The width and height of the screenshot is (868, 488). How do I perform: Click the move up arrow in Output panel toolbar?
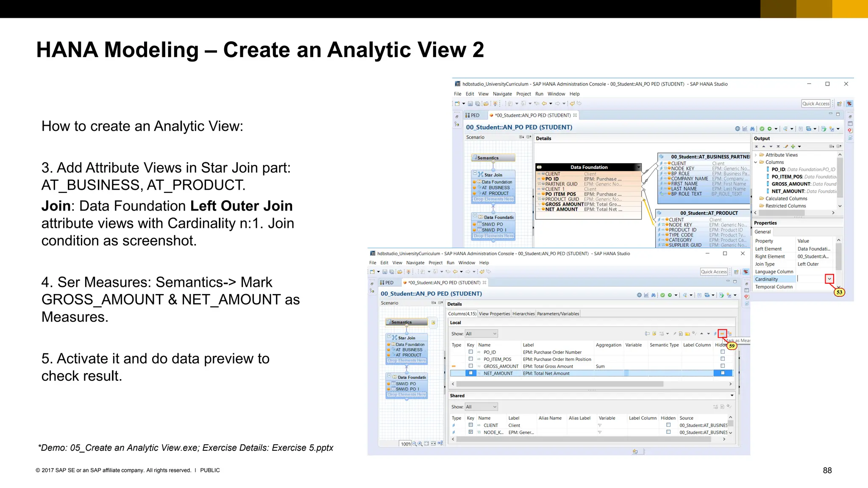pyautogui.click(x=764, y=147)
